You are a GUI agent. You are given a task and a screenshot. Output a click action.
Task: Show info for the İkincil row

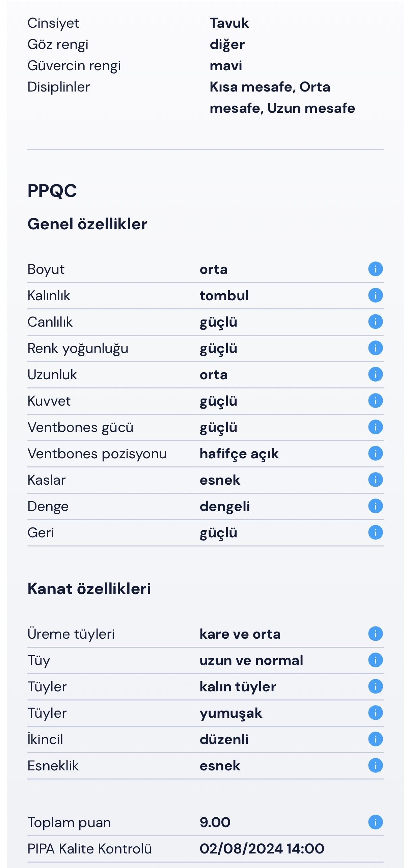[x=375, y=739]
